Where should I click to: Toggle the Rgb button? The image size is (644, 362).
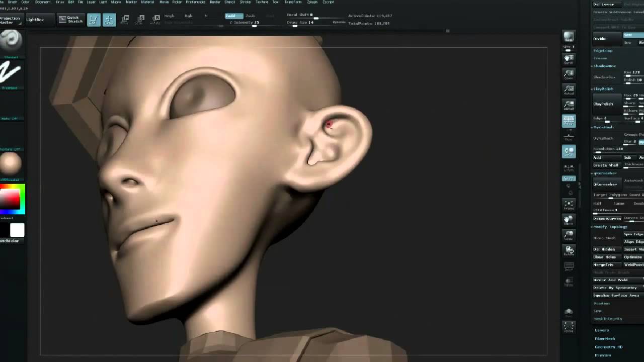pos(189,16)
